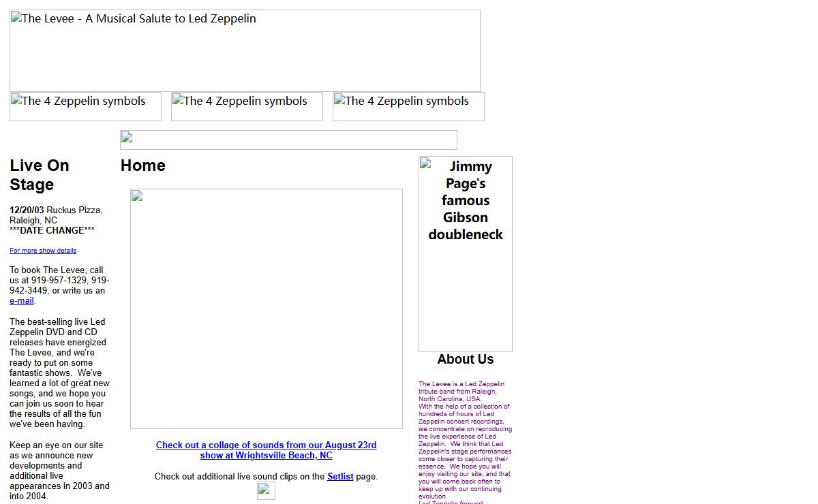Click the 'Keep an eye on our site' paragraph
Image resolution: width=818 pixels, height=504 pixels.
click(x=59, y=471)
